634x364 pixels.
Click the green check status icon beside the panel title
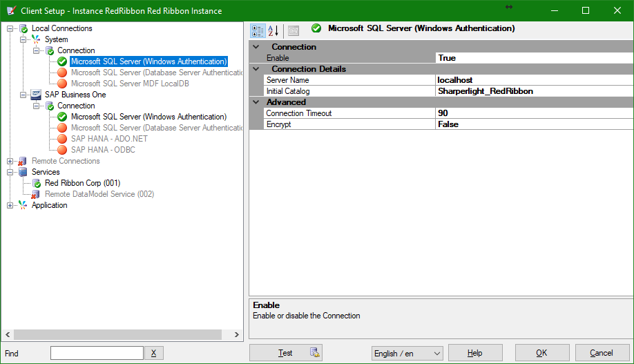(x=316, y=28)
